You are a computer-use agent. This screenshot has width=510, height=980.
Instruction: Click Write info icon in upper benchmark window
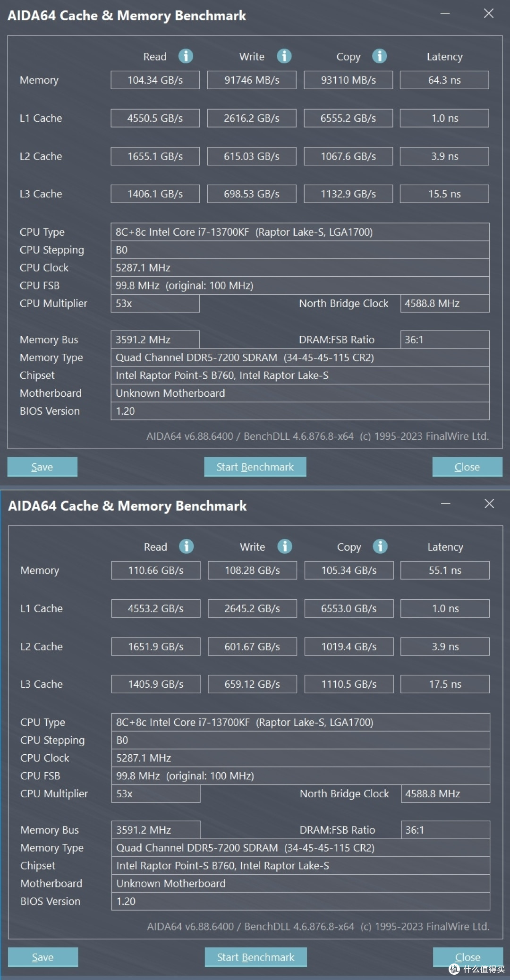284,56
